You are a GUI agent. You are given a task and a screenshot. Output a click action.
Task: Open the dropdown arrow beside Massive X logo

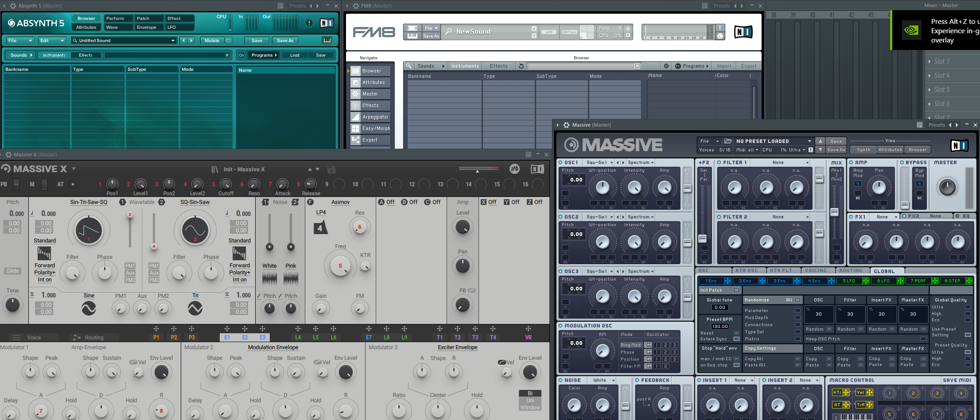click(x=74, y=169)
